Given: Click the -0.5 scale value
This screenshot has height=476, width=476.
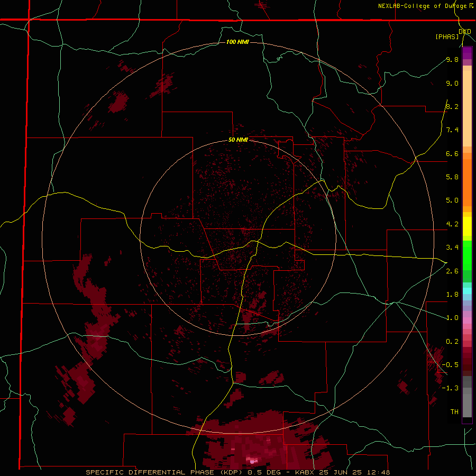Looking at the screenshot, I should coord(450,365).
